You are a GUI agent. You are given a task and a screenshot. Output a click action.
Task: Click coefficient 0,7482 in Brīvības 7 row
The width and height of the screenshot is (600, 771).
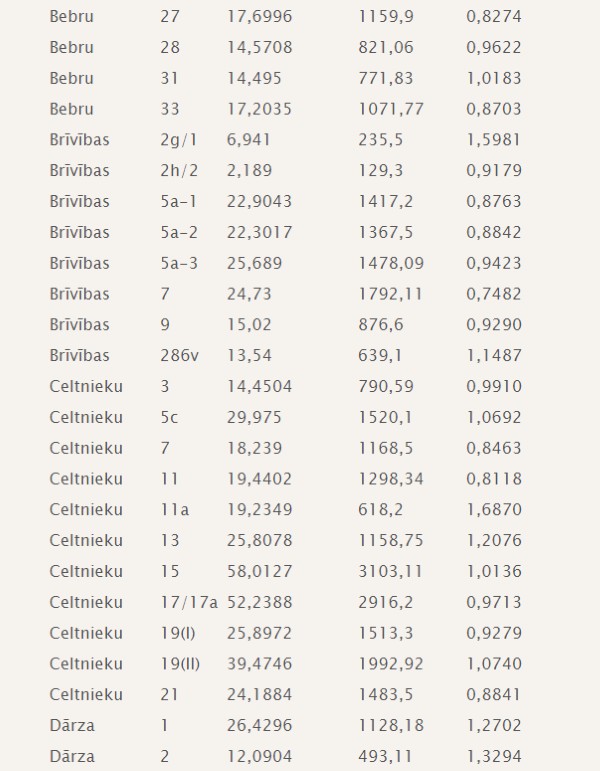494,294
